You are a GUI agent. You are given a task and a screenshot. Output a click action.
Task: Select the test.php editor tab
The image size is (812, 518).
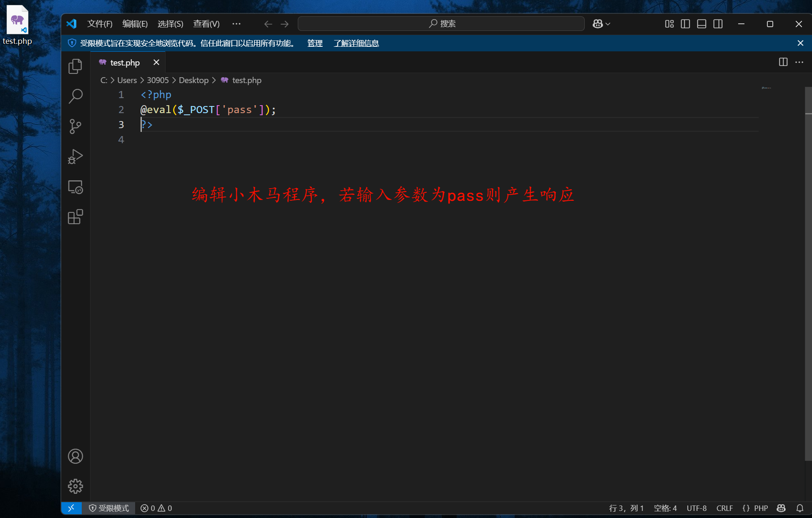(x=125, y=63)
